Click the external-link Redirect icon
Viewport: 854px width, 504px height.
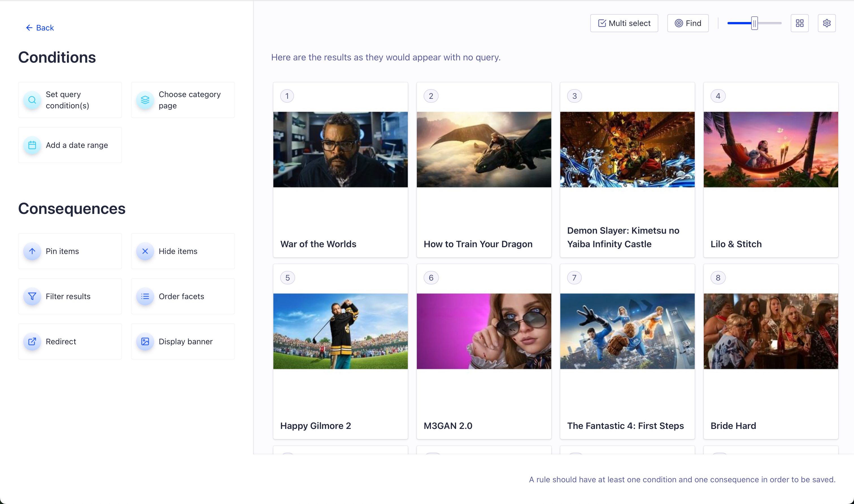point(32,341)
